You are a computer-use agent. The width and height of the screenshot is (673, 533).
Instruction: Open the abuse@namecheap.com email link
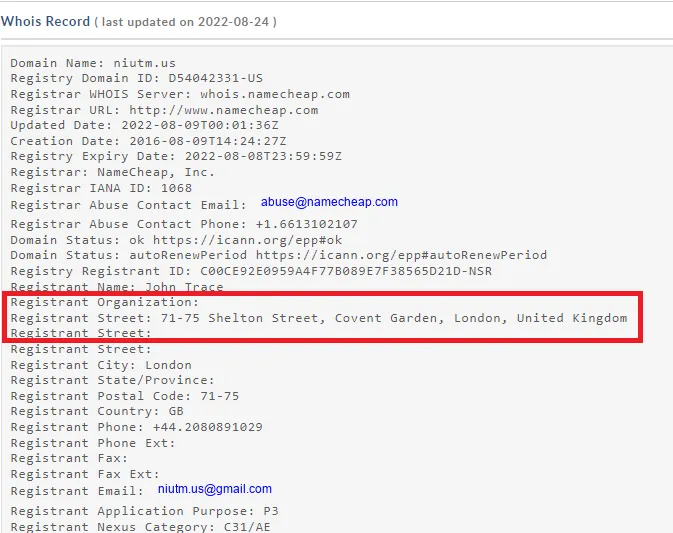coord(329,202)
